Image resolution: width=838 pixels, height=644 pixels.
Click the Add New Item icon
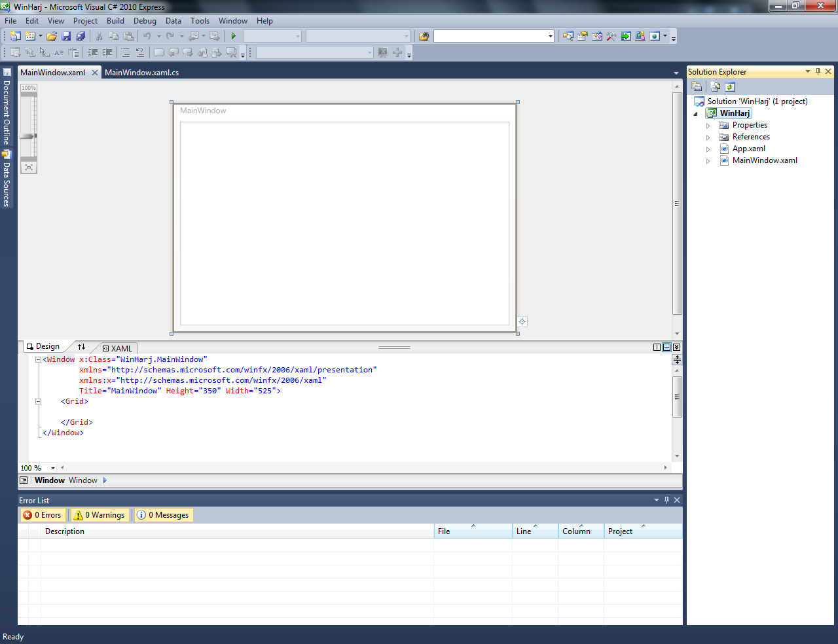click(x=30, y=36)
